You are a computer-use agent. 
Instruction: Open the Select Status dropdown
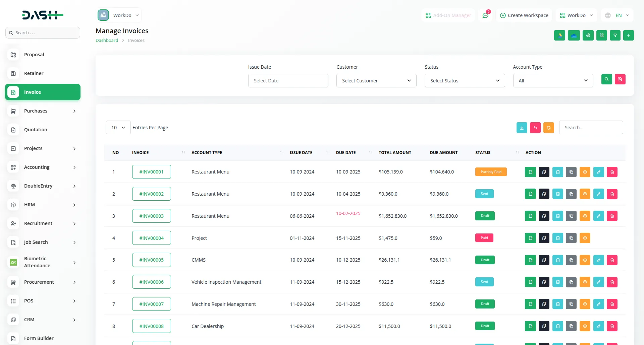[465, 81]
